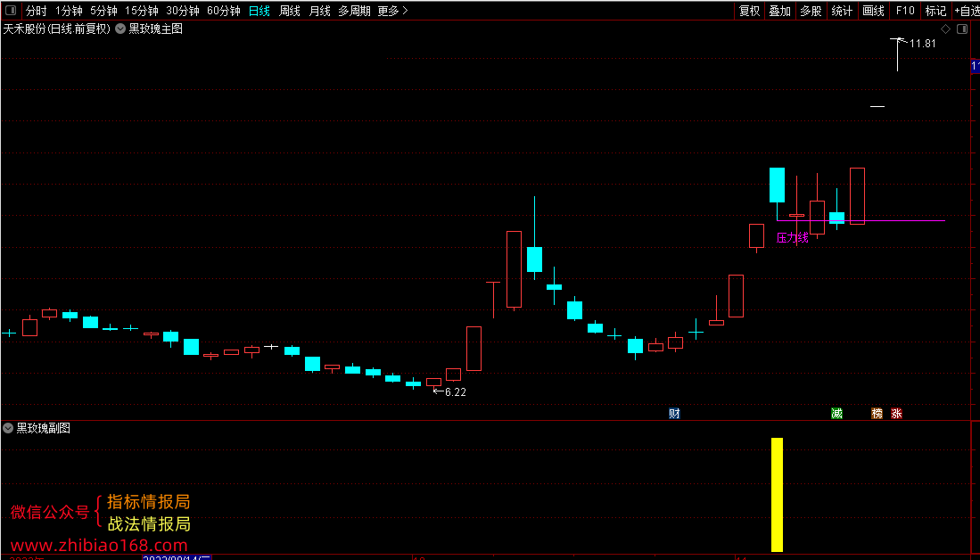The height and width of the screenshot is (560, 980).
Task: Switch to the 5分钟 period tab
Action: pyautogui.click(x=103, y=11)
